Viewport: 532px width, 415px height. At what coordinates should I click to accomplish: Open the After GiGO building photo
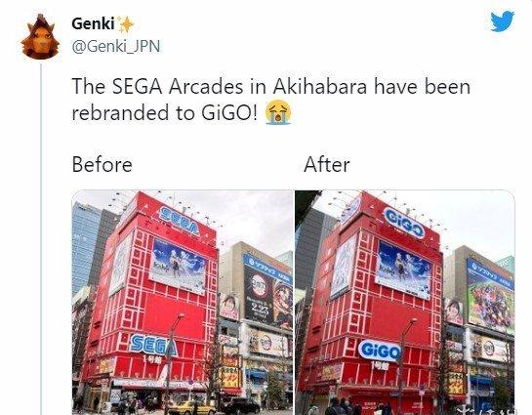click(x=405, y=303)
